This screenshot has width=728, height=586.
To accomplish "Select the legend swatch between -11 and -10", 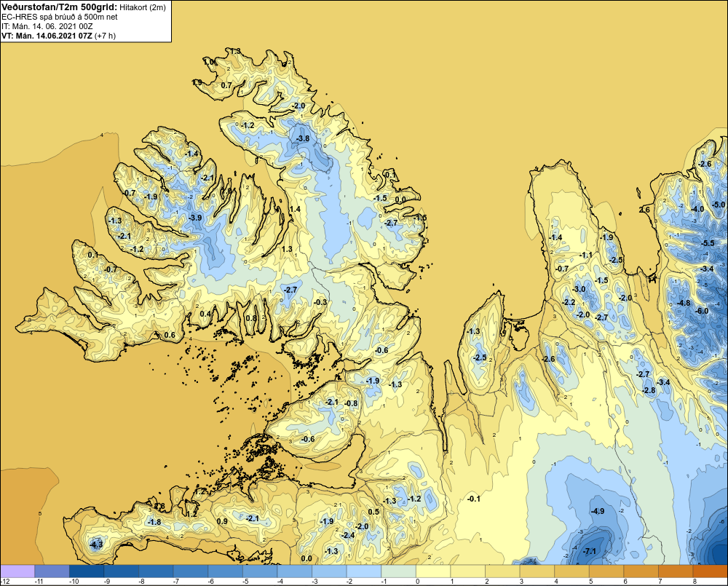I will pyautogui.click(x=52, y=571).
